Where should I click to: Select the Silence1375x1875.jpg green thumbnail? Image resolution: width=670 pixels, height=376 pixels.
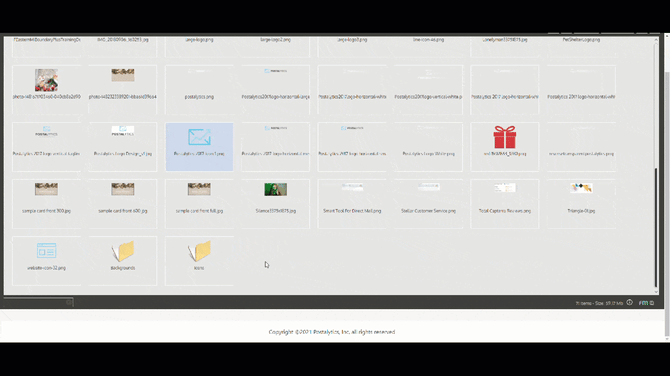coord(276,189)
